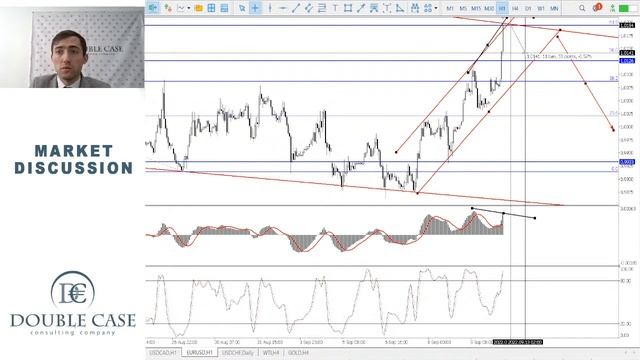Open the chart type dropdown

(x=184, y=8)
